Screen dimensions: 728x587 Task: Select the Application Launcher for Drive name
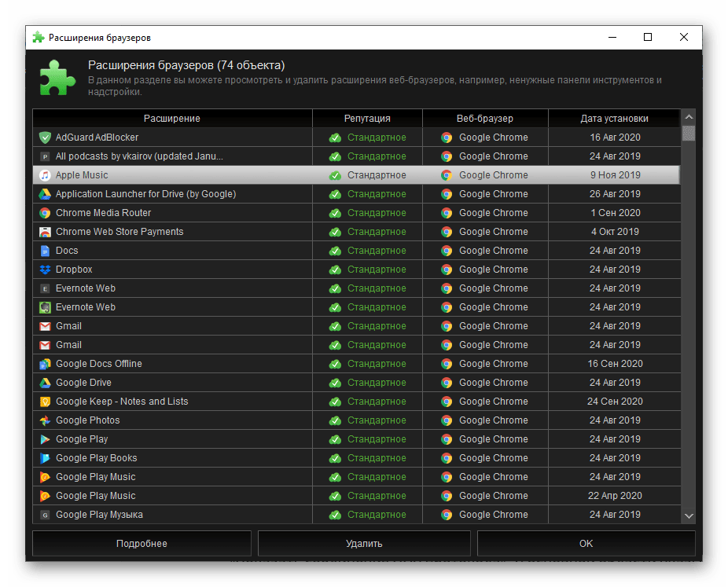point(145,194)
